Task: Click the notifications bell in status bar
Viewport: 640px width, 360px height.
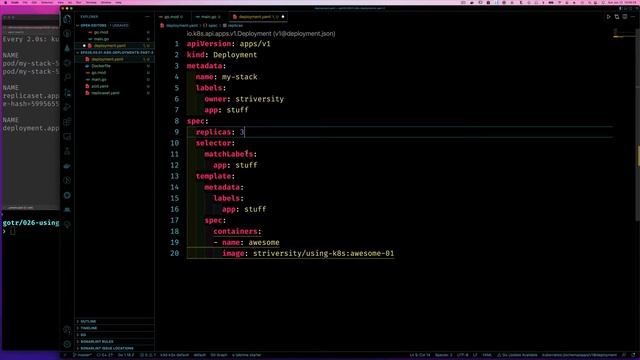Action: coord(634,355)
